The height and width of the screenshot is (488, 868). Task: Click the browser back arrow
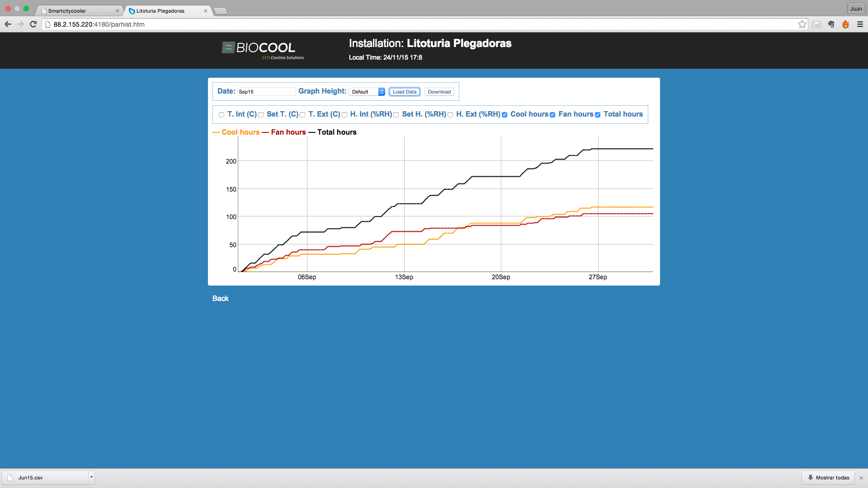8,24
